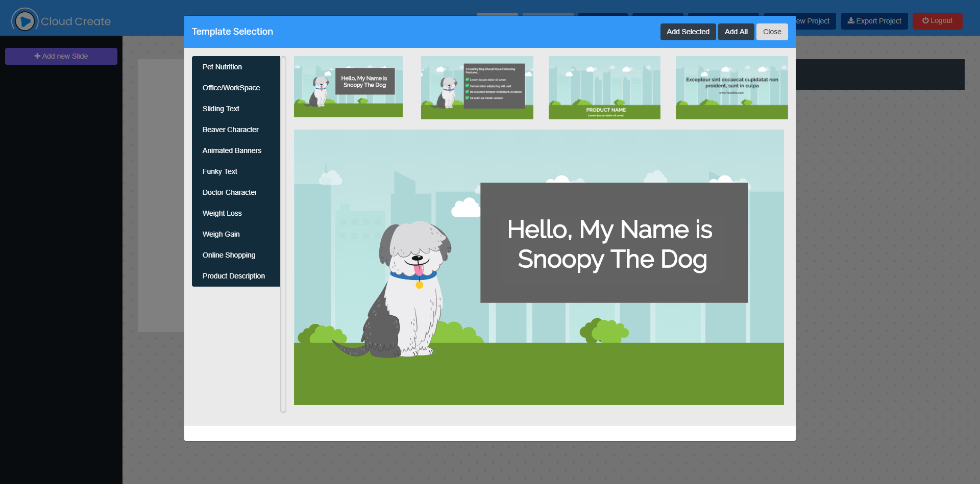Select the Product Description category
This screenshot has height=484, width=980.
coord(233,276)
